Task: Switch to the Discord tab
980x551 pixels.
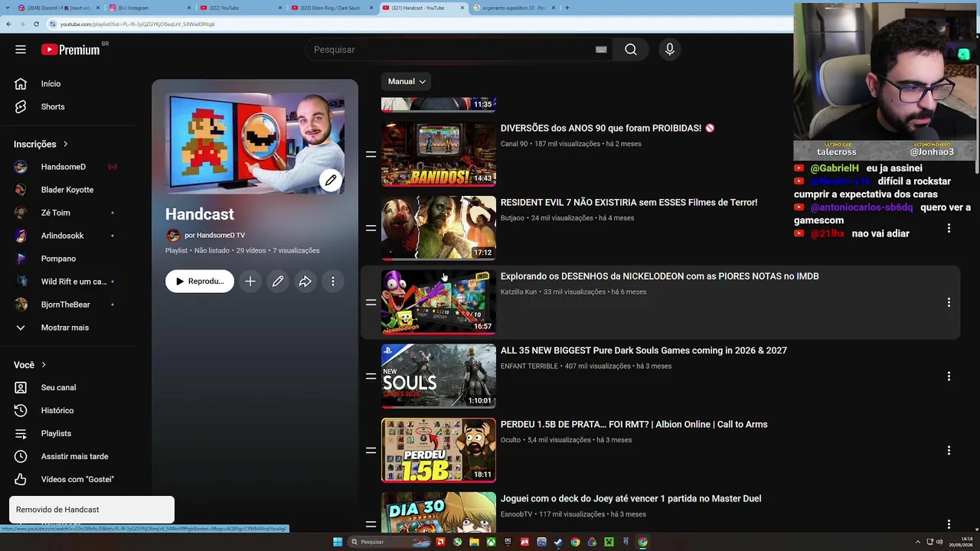Action: 58,8
